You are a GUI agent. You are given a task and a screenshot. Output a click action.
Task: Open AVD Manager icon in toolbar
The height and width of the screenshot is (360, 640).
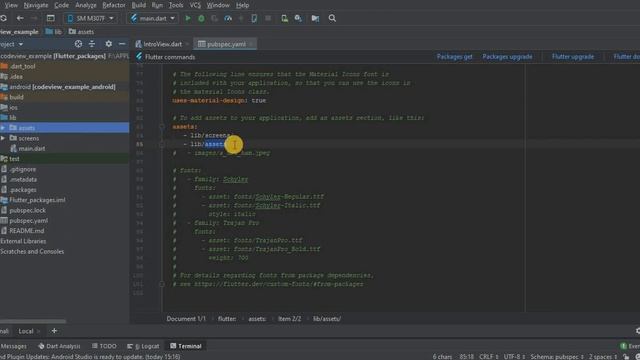[284, 18]
